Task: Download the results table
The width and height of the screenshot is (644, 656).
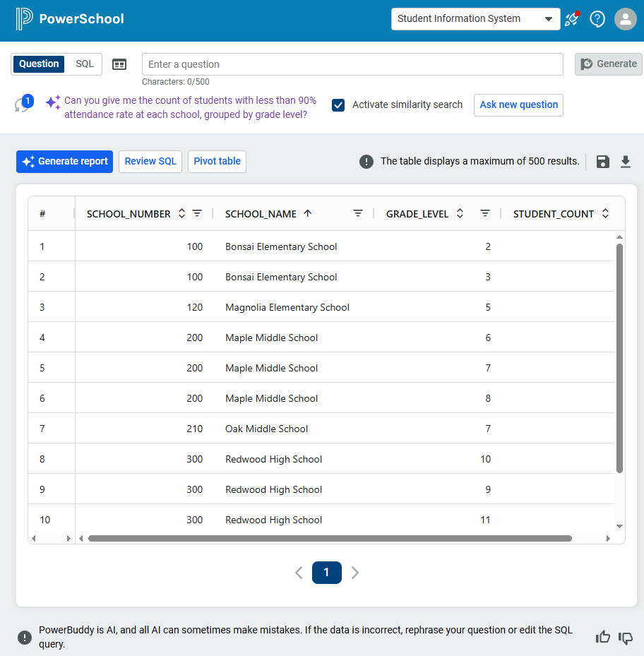Action: 625,162
